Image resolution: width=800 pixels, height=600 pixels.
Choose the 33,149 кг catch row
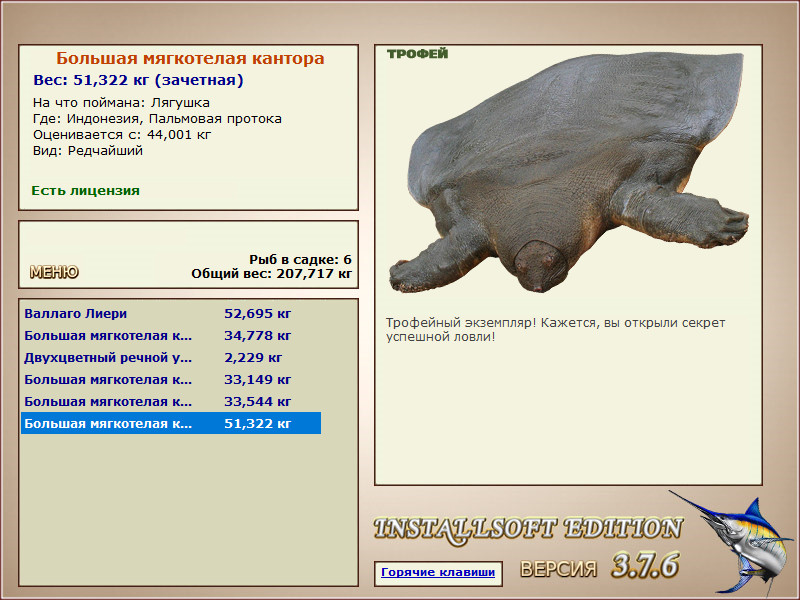pos(171,380)
